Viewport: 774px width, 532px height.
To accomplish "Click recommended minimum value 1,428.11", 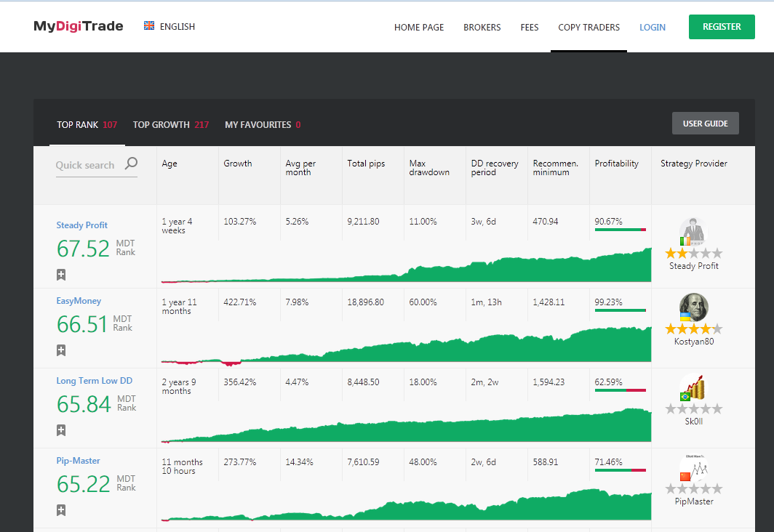I will click(548, 302).
